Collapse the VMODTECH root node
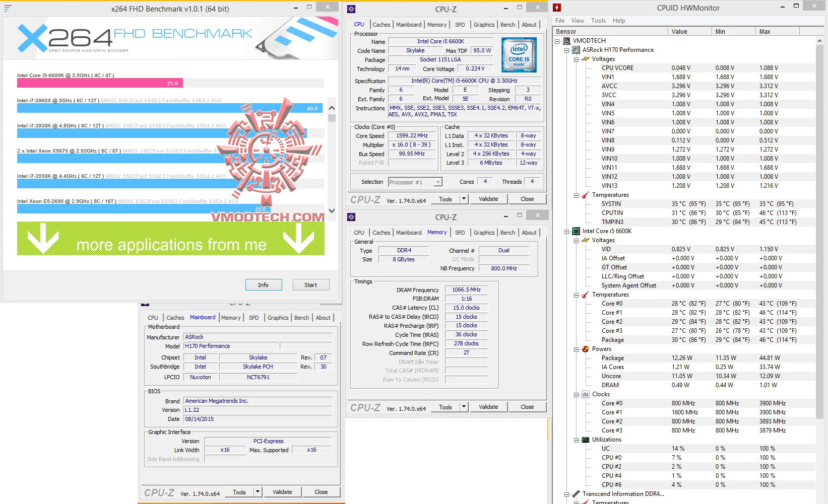The width and height of the screenshot is (828, 504). (x=557, y=41)
